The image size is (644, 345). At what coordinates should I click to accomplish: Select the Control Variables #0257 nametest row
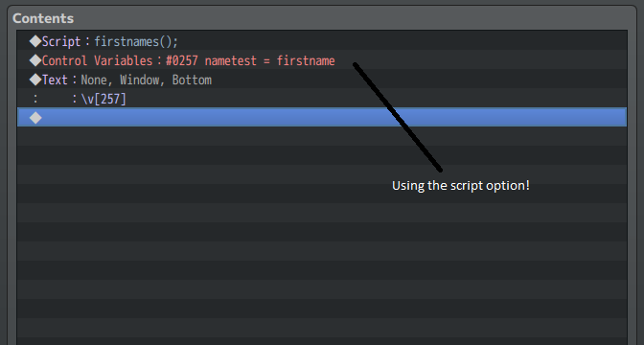[x=322, y=60]
